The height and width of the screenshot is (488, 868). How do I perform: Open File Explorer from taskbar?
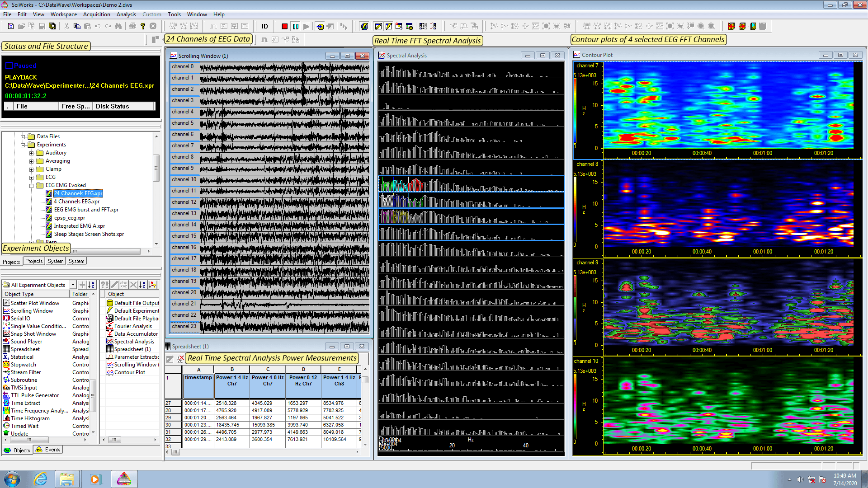(x=66, y=479)
